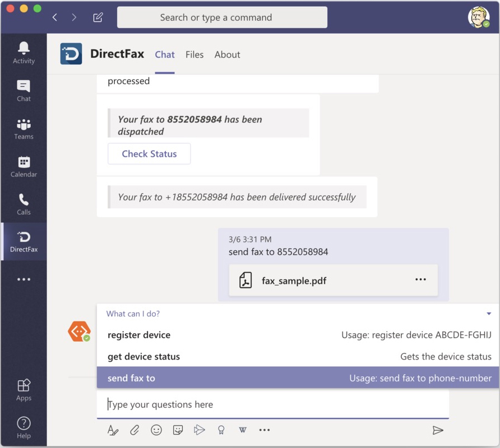Click the Stream icon in compose toolbar

click(200, 430)
